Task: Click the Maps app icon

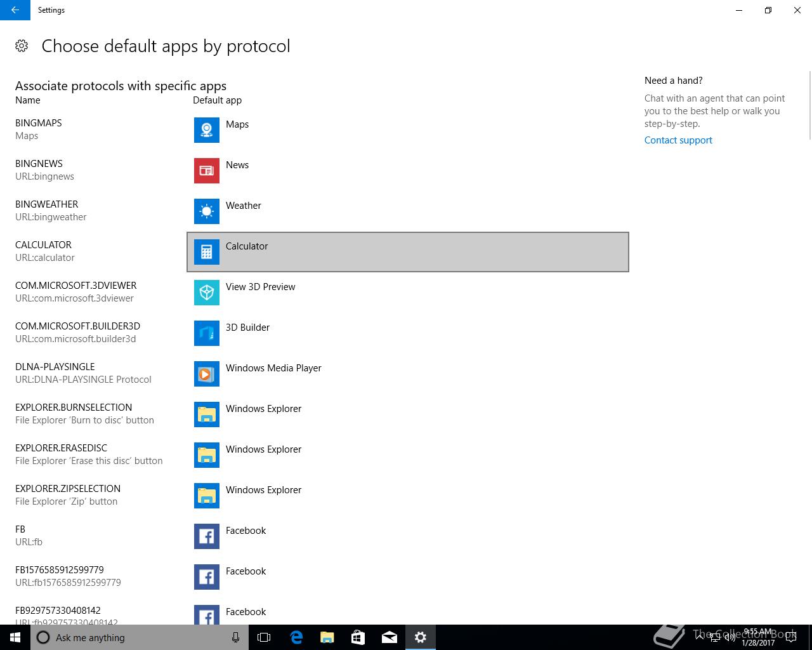Action: [207, 130]
